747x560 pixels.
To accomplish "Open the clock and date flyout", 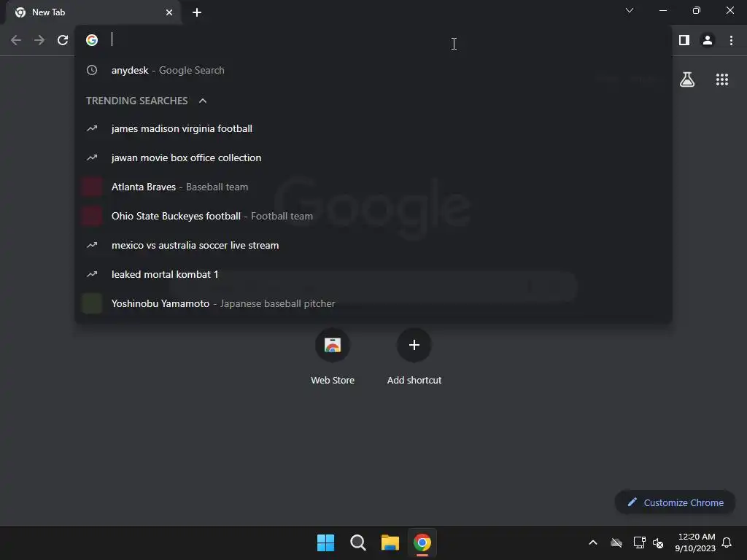I will point(695,542).
